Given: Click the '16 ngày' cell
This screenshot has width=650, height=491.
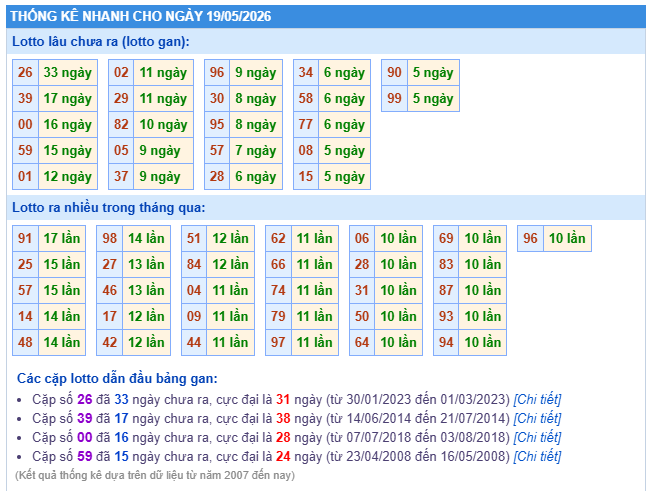Looking at the screenshot, I should coord(68,124).
